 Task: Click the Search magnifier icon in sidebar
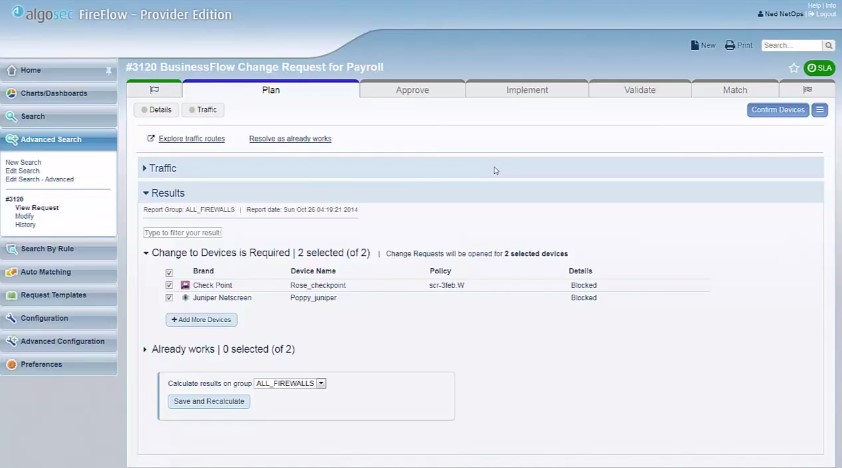[11, 116]
